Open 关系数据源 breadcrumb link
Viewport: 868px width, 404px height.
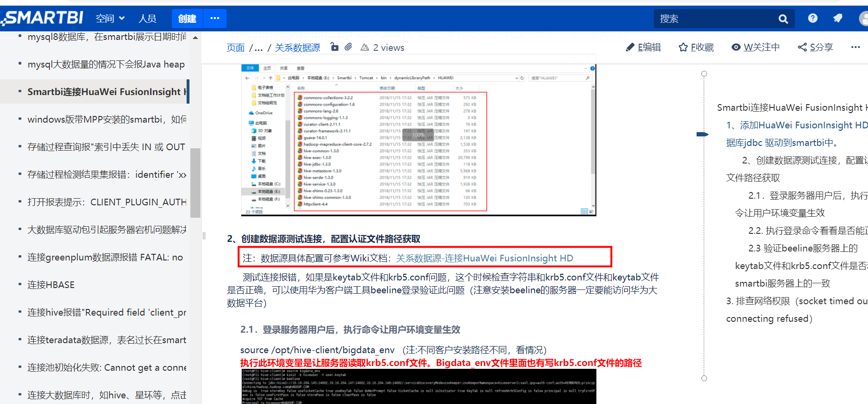click(298, 48)
